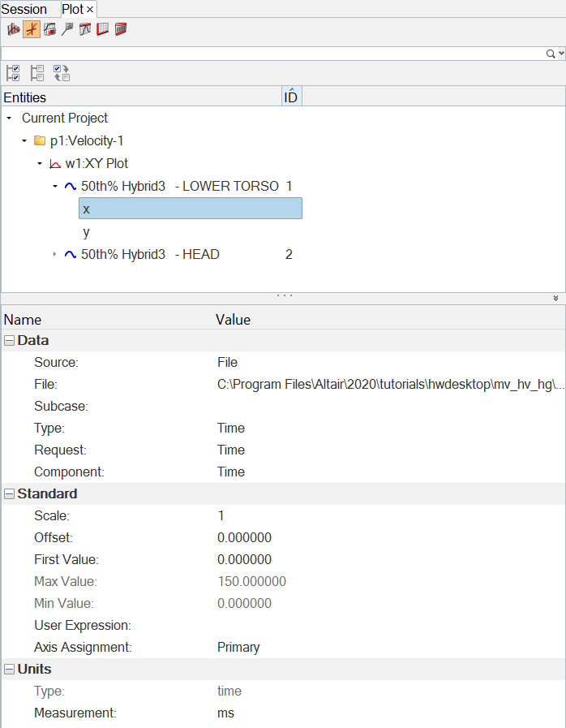The height and width of the screenshot is (728, 566).
Task: Open the search magnifier dropdown
Action: [x=555, y=54]
